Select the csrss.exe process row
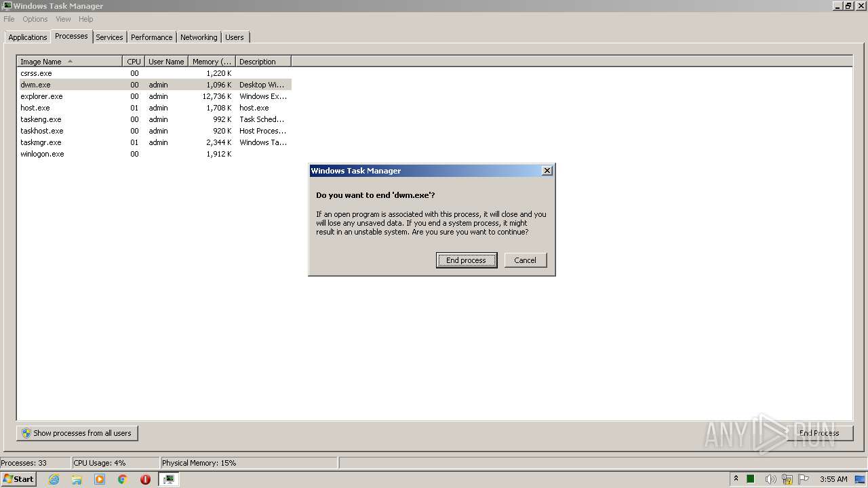Screen dimensions: 868x488 [x=154, y=73]
